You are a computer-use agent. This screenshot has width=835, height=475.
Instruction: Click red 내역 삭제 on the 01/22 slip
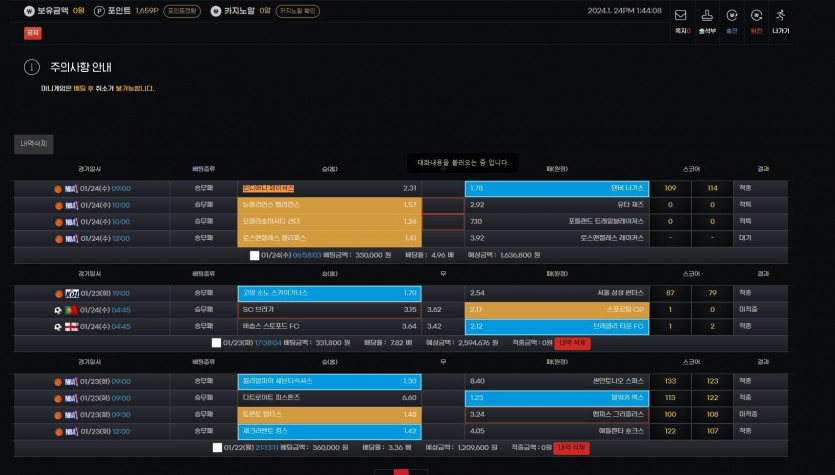(x=572, y=447)
